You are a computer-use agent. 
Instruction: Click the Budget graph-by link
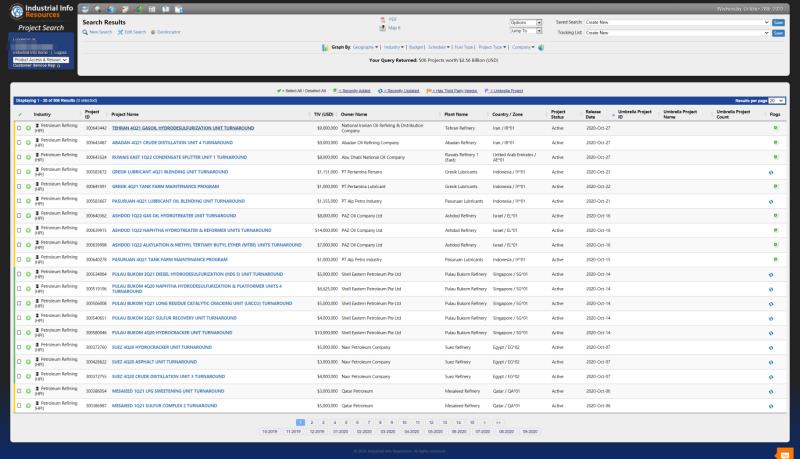pyautogui.click(x=416, y=47)
